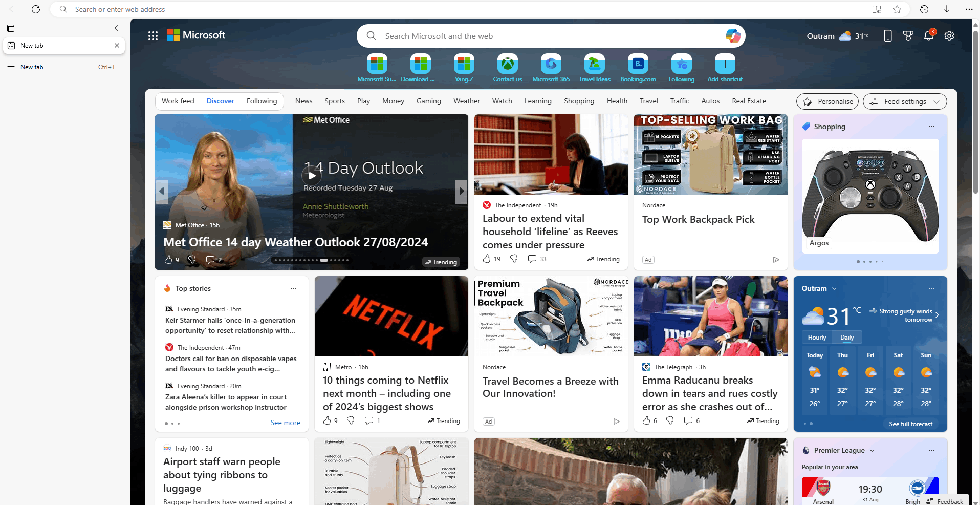Open the Microsoft apps grid launcher

[153, 36]
